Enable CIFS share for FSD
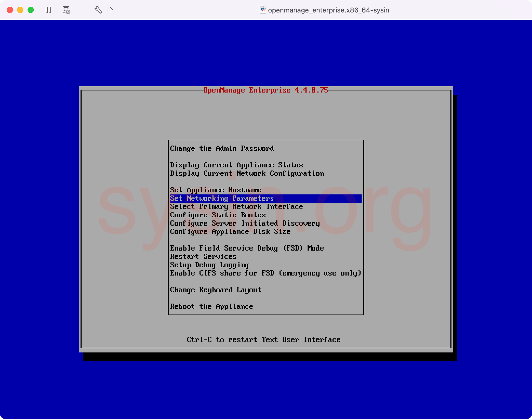The height and width of the screenshot is (419, 532). [x=265, y=273]
